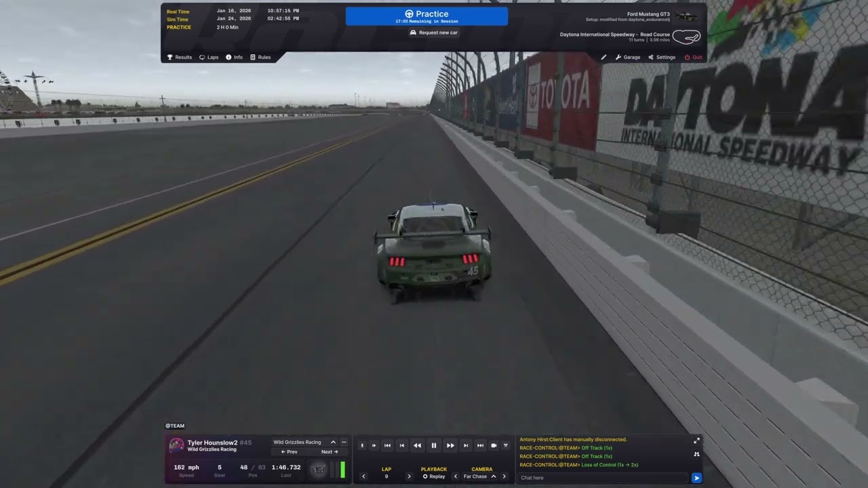868x488 pixels.
Task: Click the Ford Mustang GT3 car thumbnail
Action: 686,16
